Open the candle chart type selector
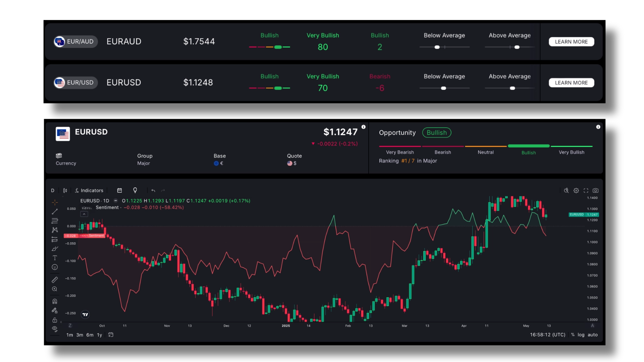 pyautogui.click(x=65, y=190)
